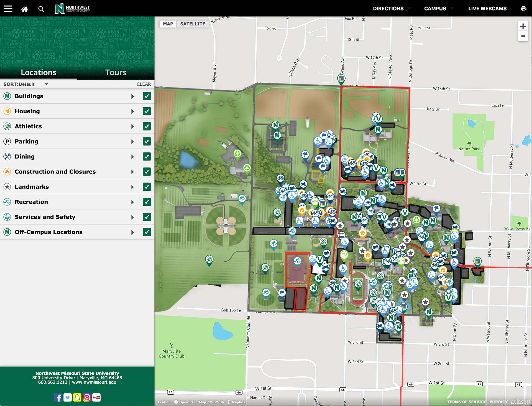Click the Landmarks star icon
This screenshot has height=406, width=532.
click(7, 187)
